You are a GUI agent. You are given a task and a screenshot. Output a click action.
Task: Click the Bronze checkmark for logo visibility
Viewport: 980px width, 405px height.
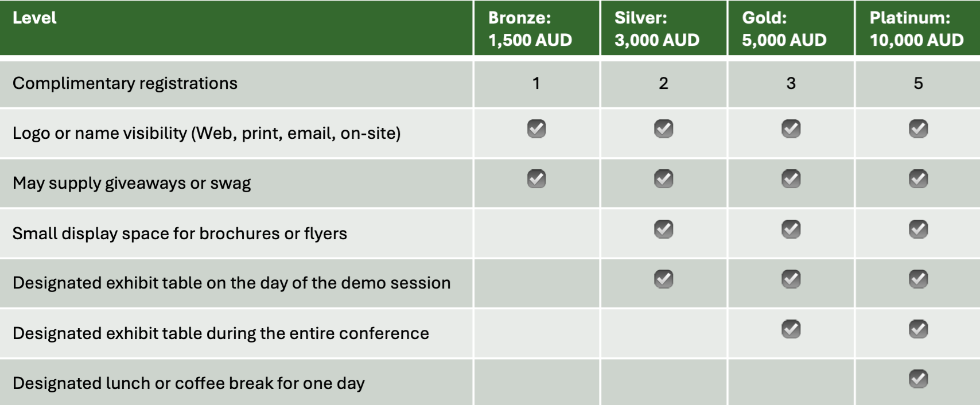pyautogui.click(x=536, y=128)
